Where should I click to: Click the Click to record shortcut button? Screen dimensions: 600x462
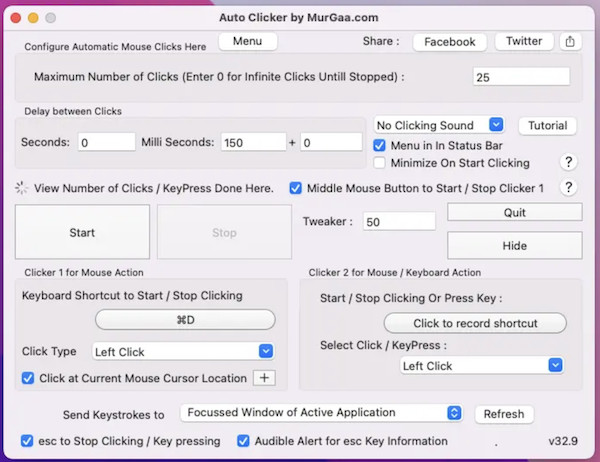pos(475,323)
